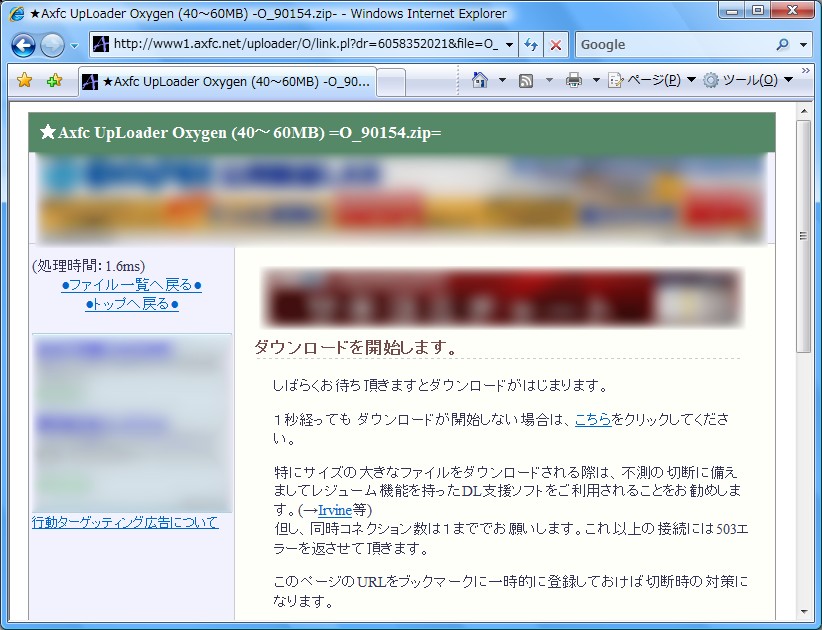Click the RSS Feeds toolbar icon
Image resolution: width=822 pixels, height=630 pixels.
coord(526,80)
